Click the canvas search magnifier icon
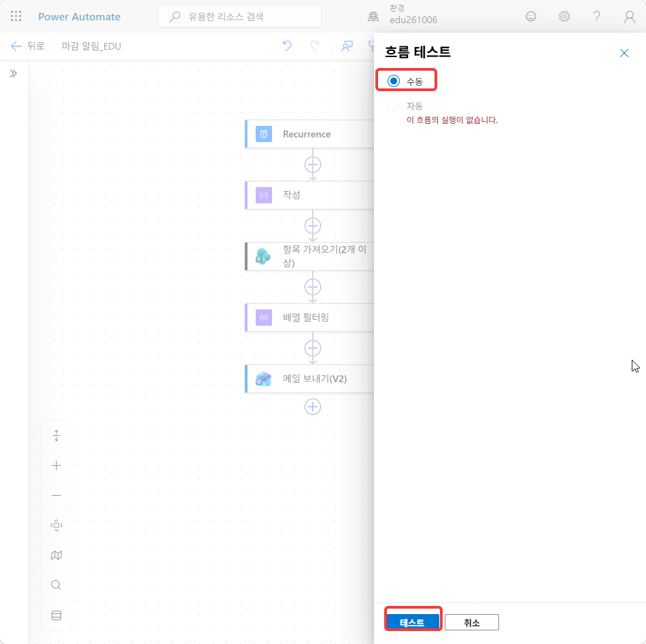Image resolution: width=646 pixels, height=644 pixels. click(56, 585)
